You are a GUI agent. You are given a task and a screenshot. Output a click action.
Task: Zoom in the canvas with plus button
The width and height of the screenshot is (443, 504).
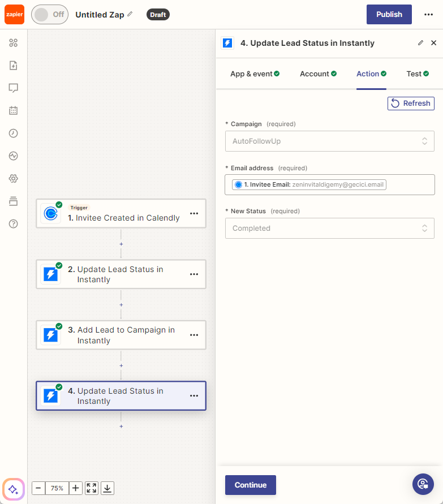pyautogui.click(x=76, y=488)
